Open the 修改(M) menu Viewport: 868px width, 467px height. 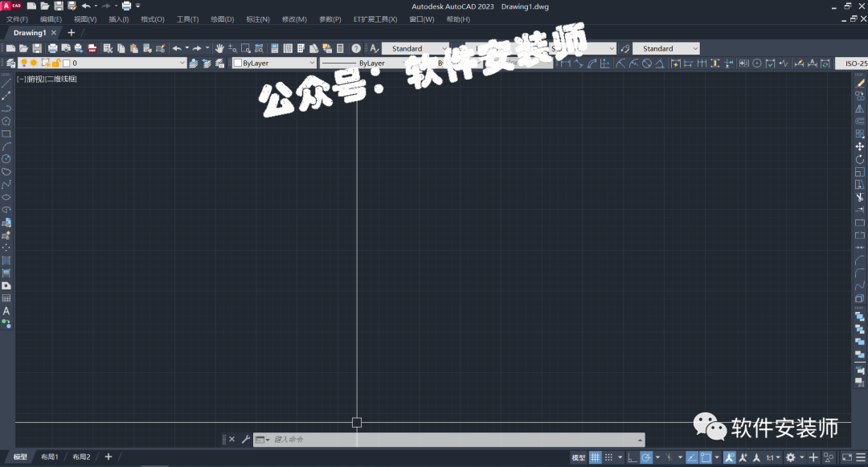[294, 19]
